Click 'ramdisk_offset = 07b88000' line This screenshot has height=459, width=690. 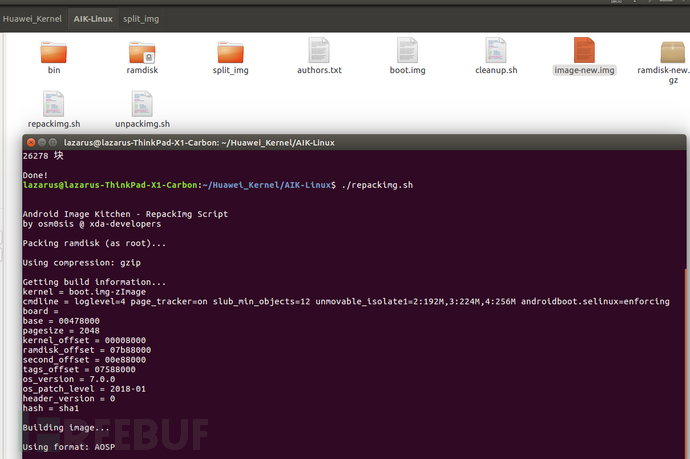(x=87, y=350)
